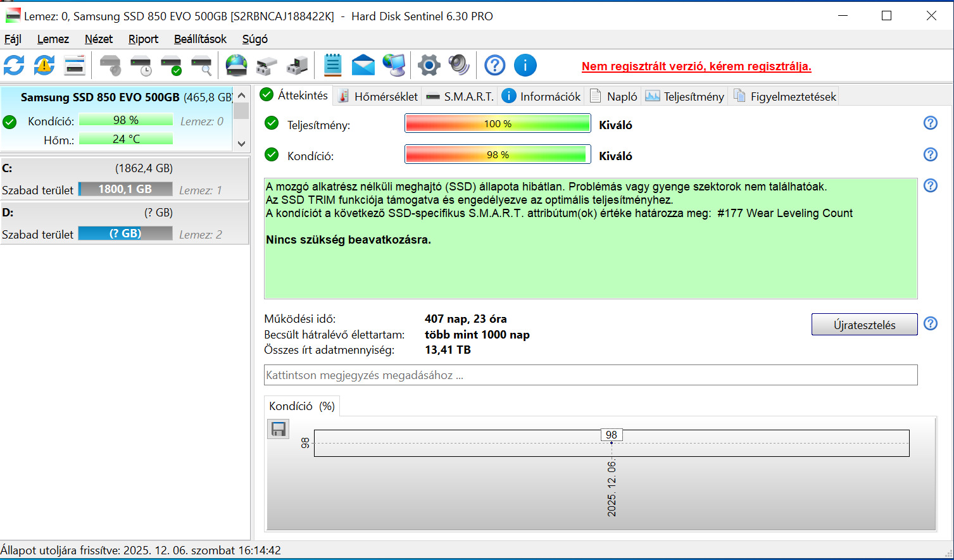Viewport: 954px width, 560px height.
Task: Switch to the S.M.A.R.T. tab
Action: coord(460,96)
